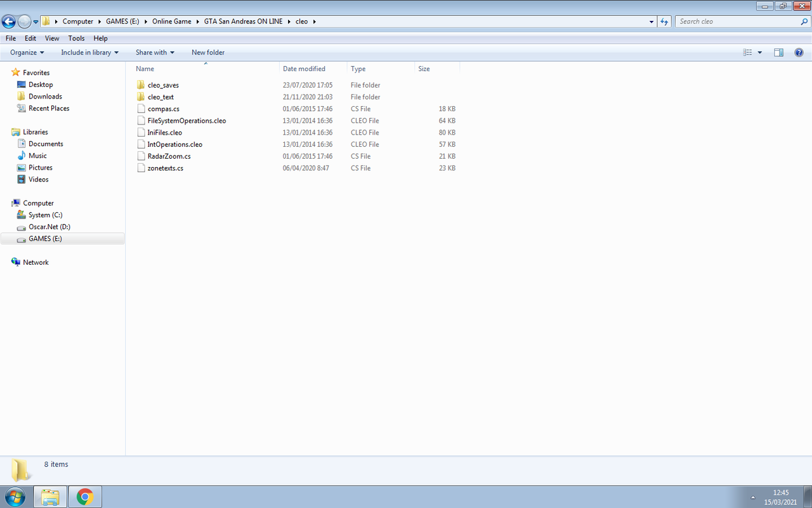Select GAMES (E:) in the address breadcrumb
This screenshot has width=812, height=508.
click(122, 22)
